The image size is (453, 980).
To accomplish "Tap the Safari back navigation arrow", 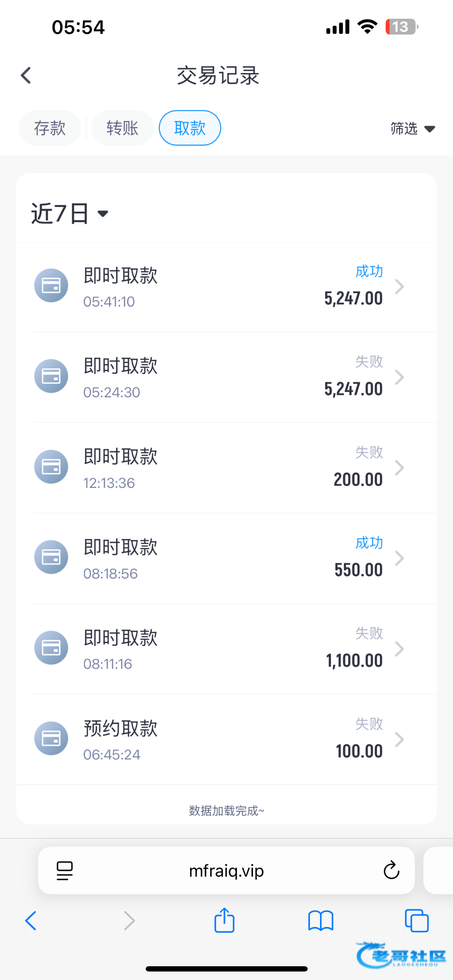I will pos(31,921).
